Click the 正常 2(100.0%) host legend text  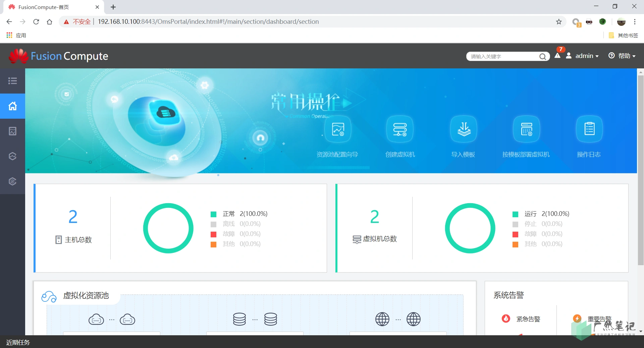click(245, 214)
